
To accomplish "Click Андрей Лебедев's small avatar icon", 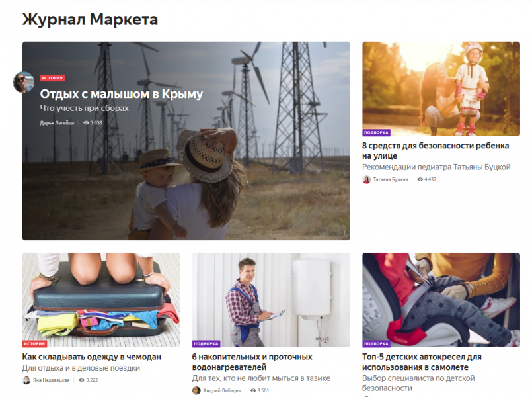I will 196,390.
